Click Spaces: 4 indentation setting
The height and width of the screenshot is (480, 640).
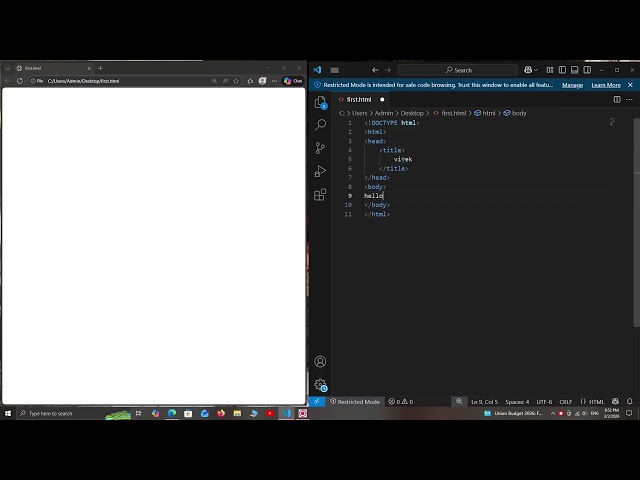coord(517,402)
